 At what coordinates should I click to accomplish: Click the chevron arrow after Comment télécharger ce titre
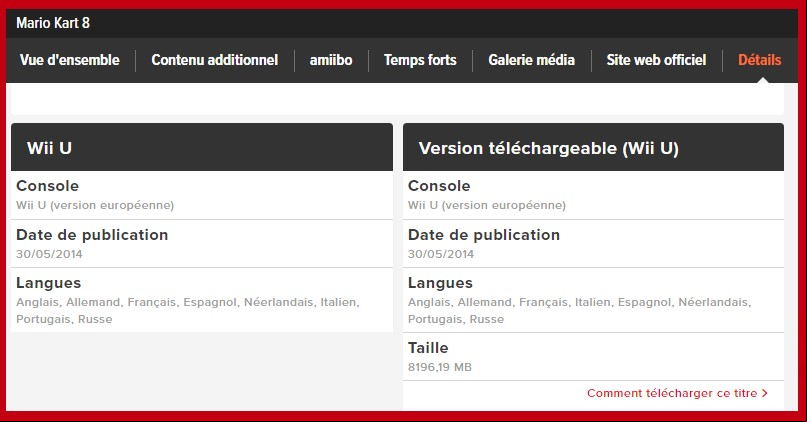point(765,393)
